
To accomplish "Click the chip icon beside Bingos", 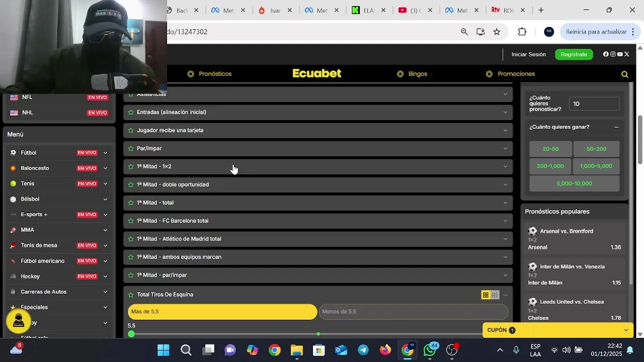I will 400,74.
